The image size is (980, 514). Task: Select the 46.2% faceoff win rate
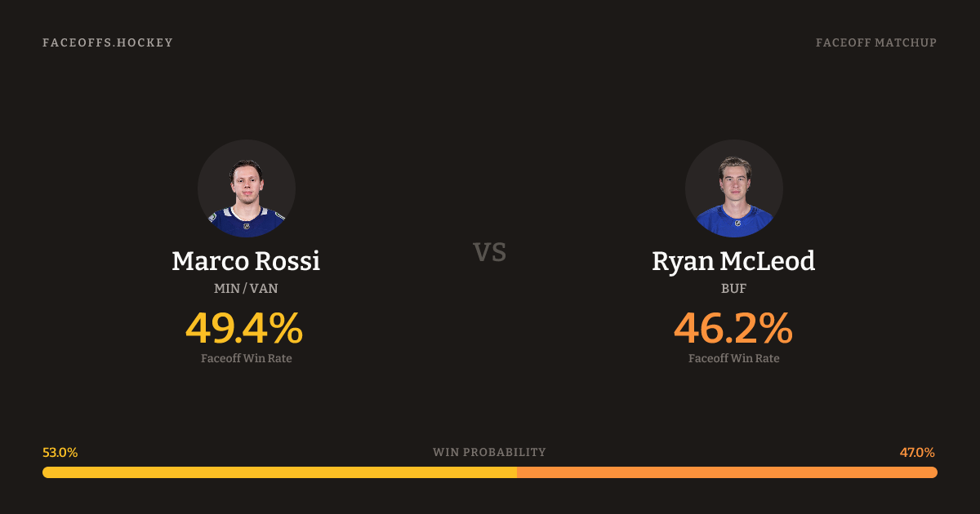click(733, 328)
